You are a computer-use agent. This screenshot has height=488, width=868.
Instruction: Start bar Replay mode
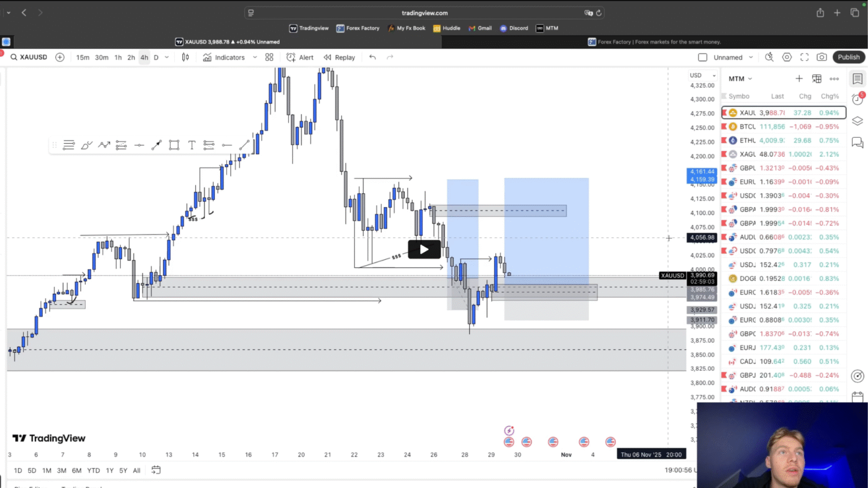point(340,57)
